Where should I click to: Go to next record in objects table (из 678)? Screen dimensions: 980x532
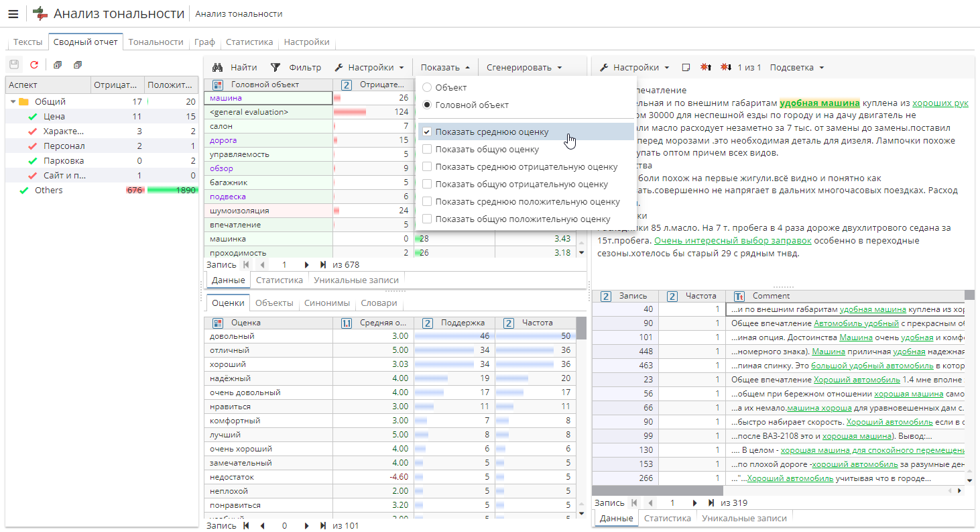click(x=306, y=264)
